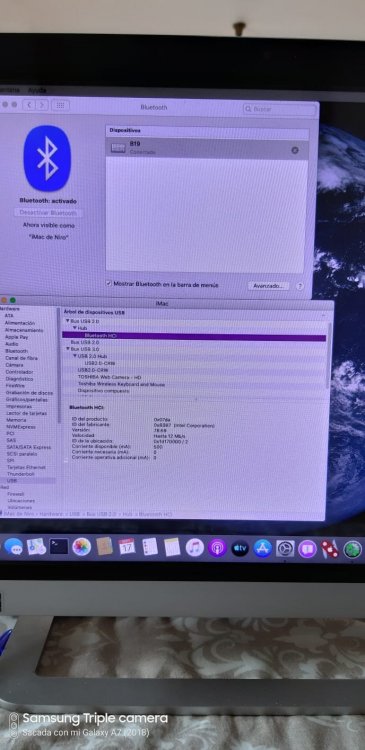Select Toshiba Wireless Keyboard and Mouse row

point(194,384)
